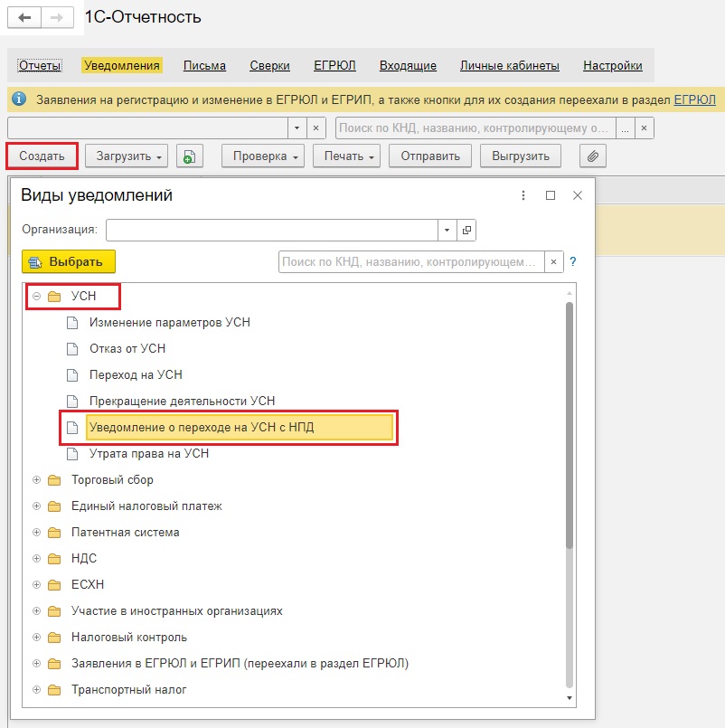Click the Торговый сбор folder icon
Screen dimensions: 725x728
coord(54,480)
